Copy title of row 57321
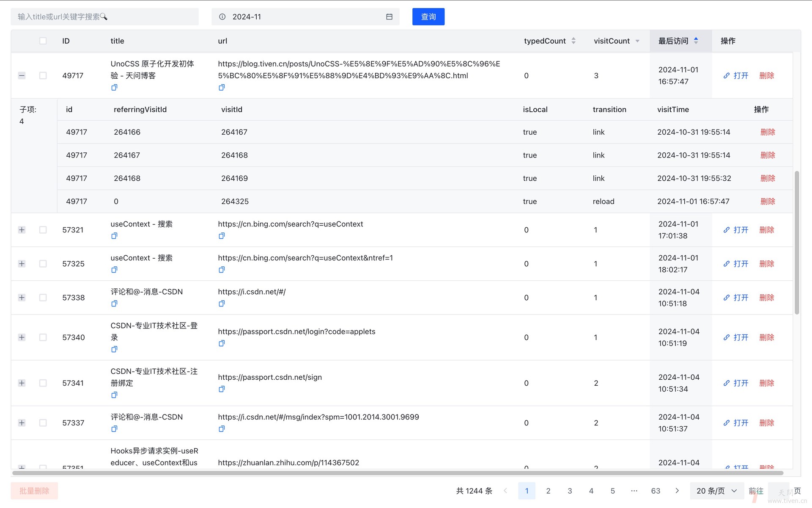This screenshot has height=508, width=812. (114, 236)
